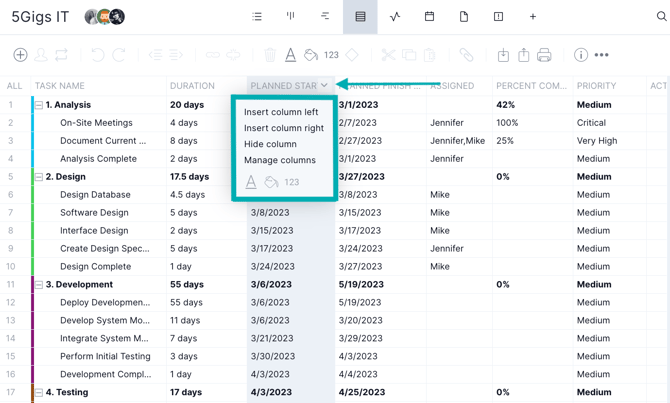Select row number 12
The width and height of the screenshot is (670, 403).
pos(11,302)
